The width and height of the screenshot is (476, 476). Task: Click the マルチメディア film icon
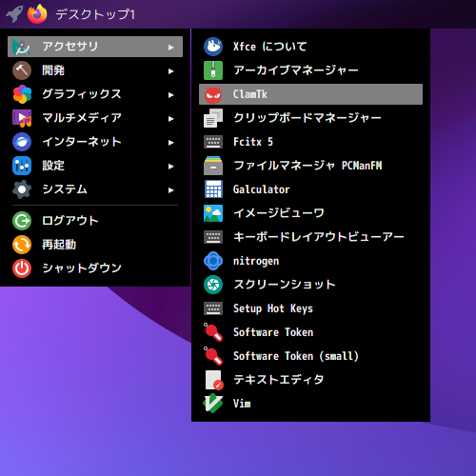point(22,118)
